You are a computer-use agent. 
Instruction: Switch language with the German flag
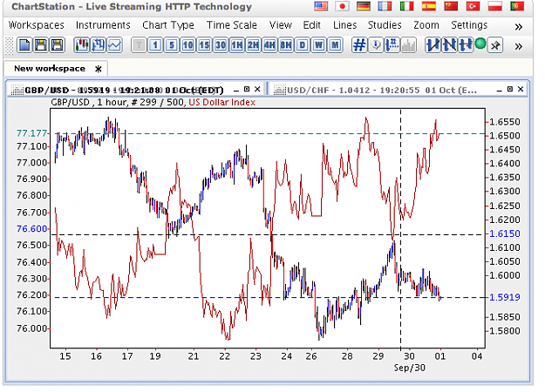coord(364,6)
